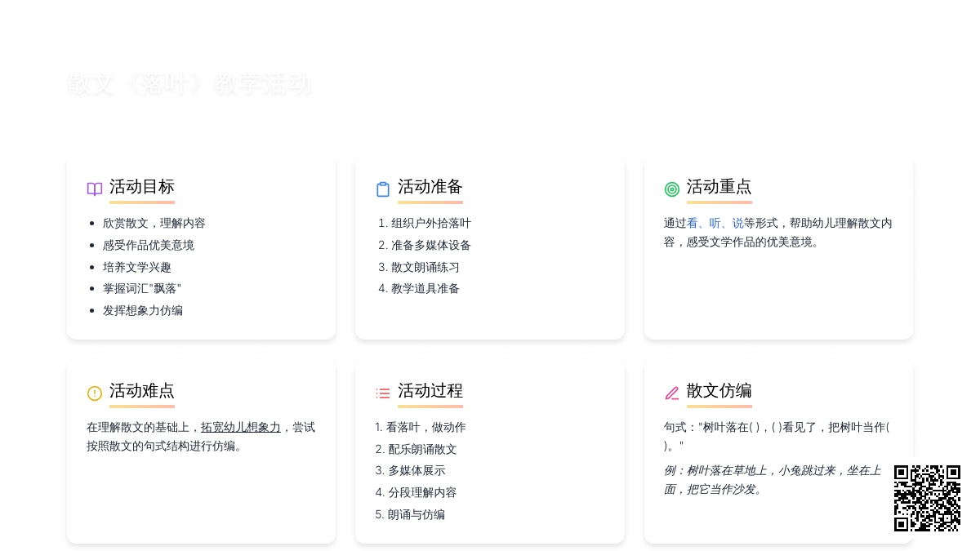The image size is (980, 551).
Task: Select the 散文仿编 heading
Action: coord(719,391)
